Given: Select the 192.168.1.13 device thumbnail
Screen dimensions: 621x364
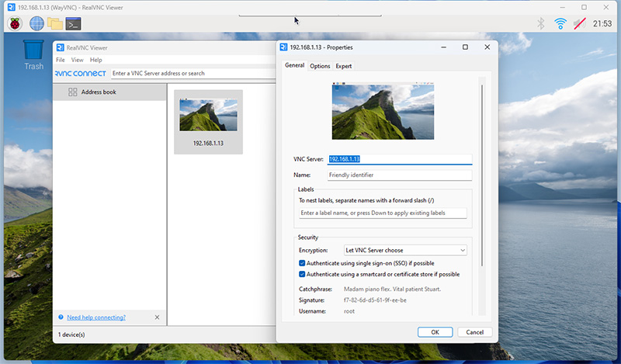Looking at the screenshot, I should [x=208, y=122].
